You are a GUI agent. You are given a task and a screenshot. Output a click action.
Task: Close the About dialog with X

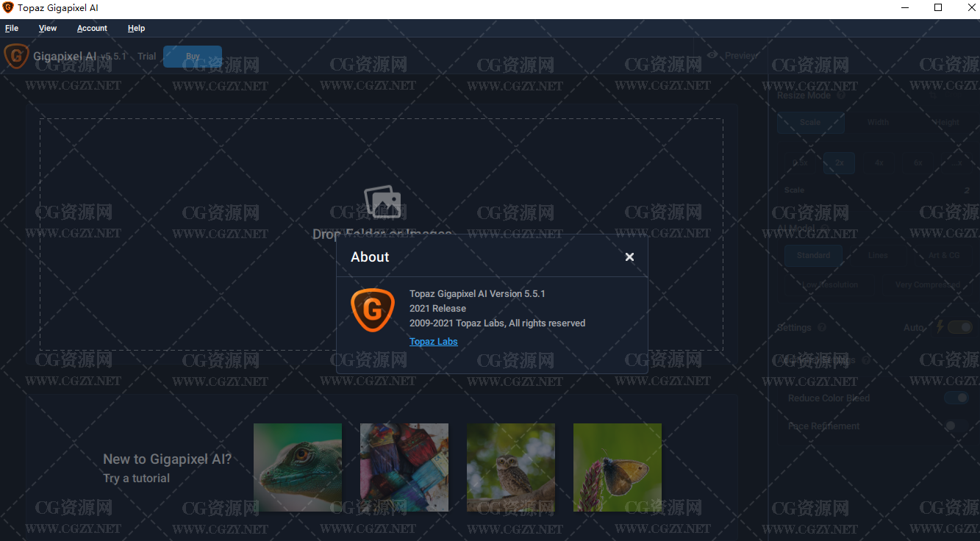coord(629,257)
